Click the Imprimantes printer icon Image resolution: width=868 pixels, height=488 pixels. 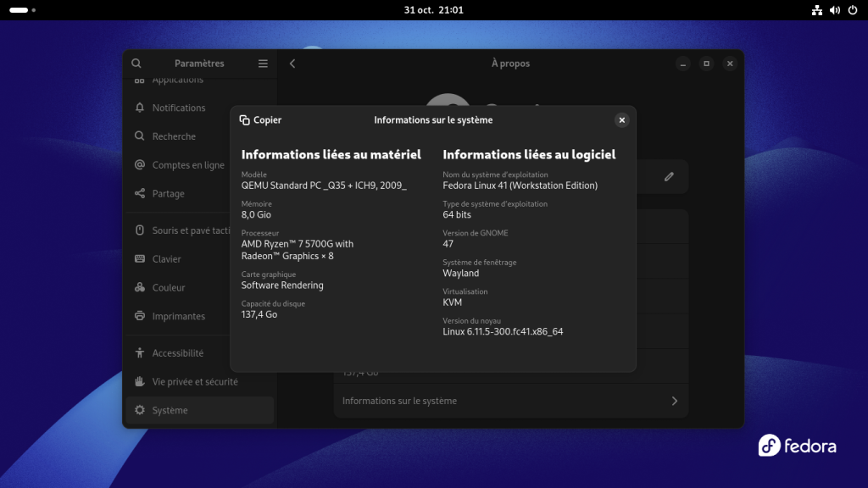(x=140, y=316)
